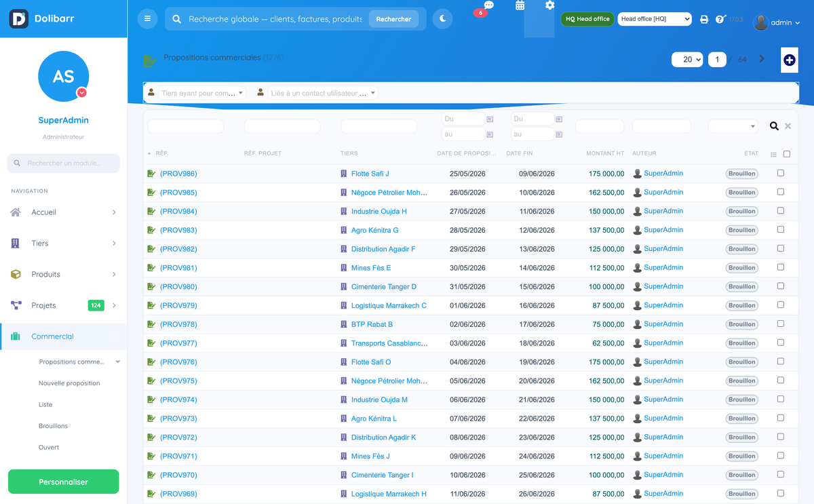Click the module search field in sidebar

click(63, 163)
